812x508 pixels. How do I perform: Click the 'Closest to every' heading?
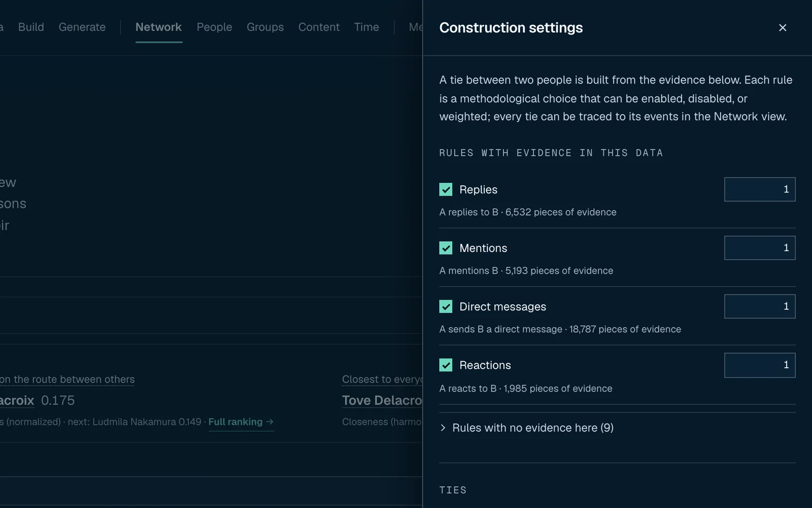(382, 379)
